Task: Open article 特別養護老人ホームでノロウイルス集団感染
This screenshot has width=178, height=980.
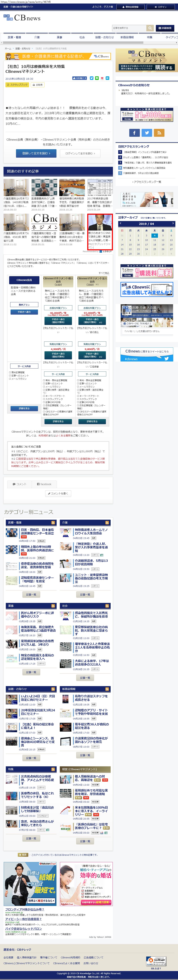Action: 91,532
